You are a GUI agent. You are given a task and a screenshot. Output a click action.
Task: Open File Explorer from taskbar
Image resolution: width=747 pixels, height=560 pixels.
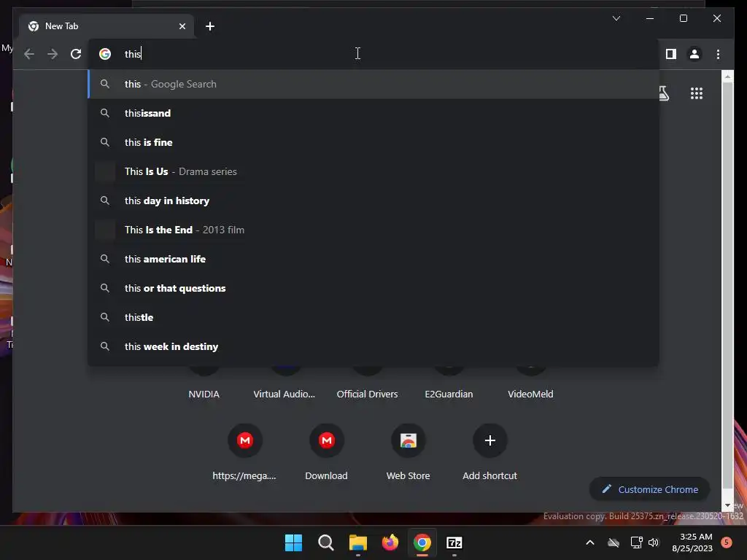pyautogui.click(x=357, y=542)
